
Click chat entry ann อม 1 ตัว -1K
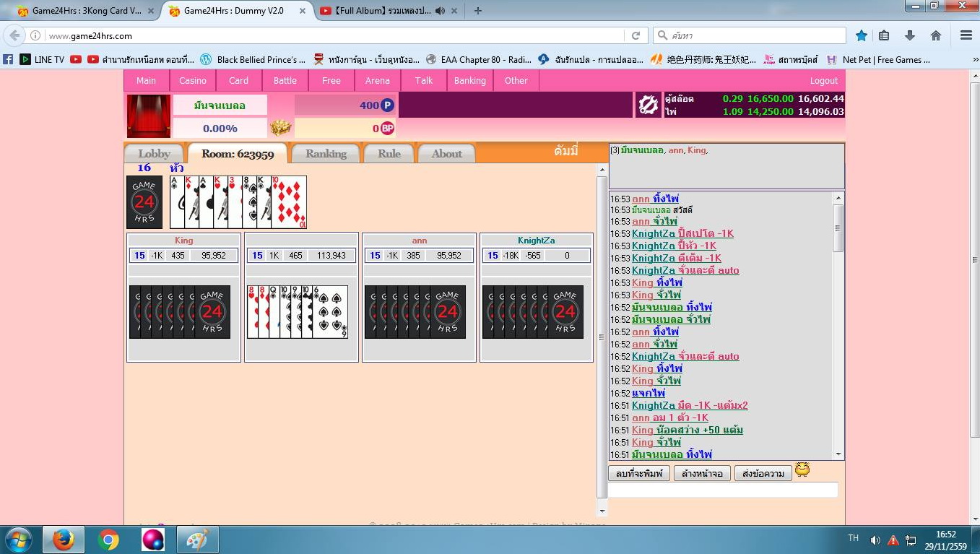click(x=669, y=417)
